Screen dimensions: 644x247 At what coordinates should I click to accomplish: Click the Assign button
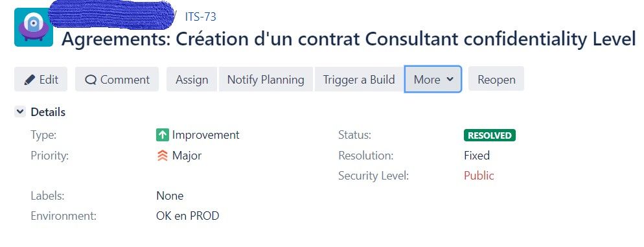click(192, 79)
